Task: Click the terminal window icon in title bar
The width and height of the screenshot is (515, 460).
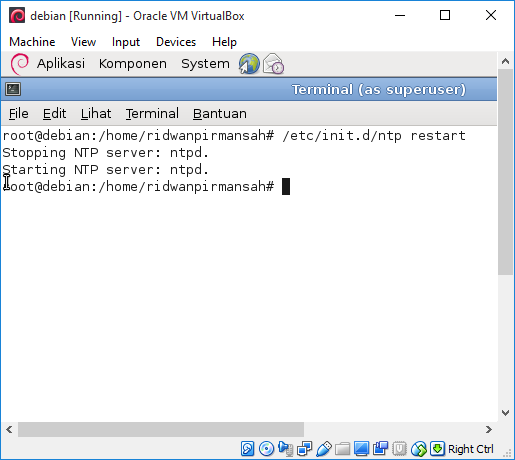Action: click(x=13, y=89)
